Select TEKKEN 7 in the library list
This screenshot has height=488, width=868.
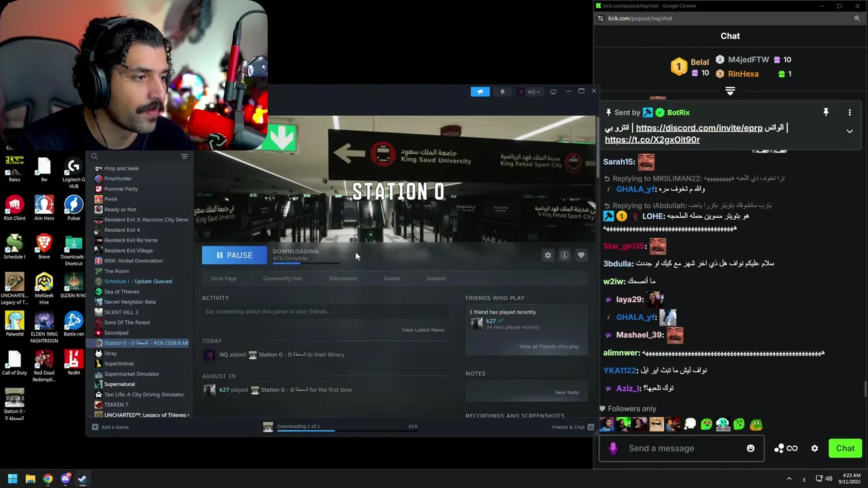[116, 405]
